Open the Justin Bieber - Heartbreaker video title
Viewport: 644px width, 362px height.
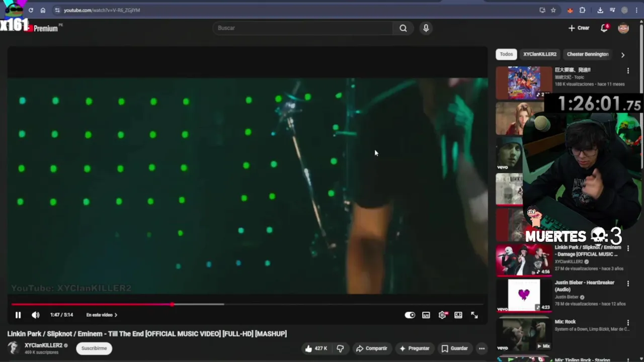coord(585,286)
